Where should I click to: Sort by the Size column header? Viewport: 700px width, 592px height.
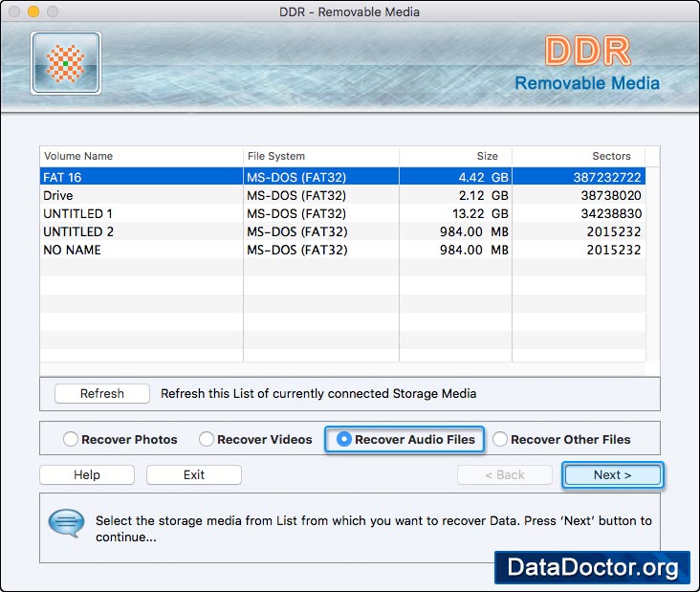455,156
